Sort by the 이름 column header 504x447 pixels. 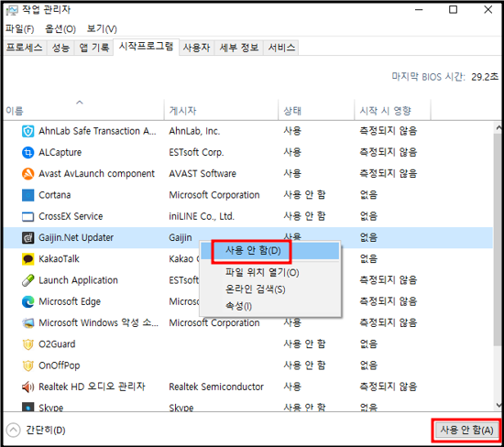[x=83, y=111]
